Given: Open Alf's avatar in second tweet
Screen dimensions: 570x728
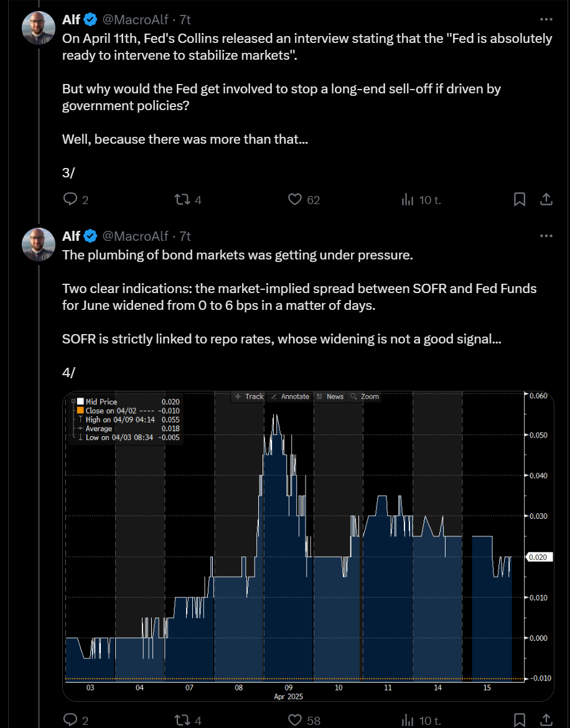Looking at the screenshot, I should click(39, 244).
